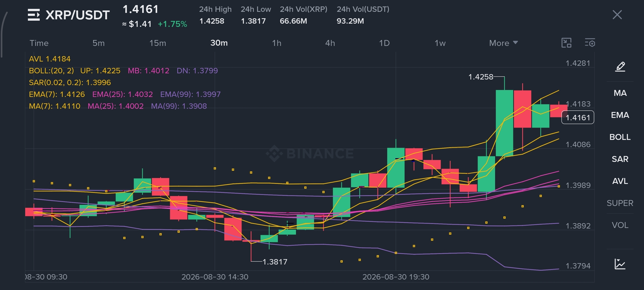The image size is (644, 290).
Task: Tap the BOLL DN: 1.3799 value
Action: point(197,71)
